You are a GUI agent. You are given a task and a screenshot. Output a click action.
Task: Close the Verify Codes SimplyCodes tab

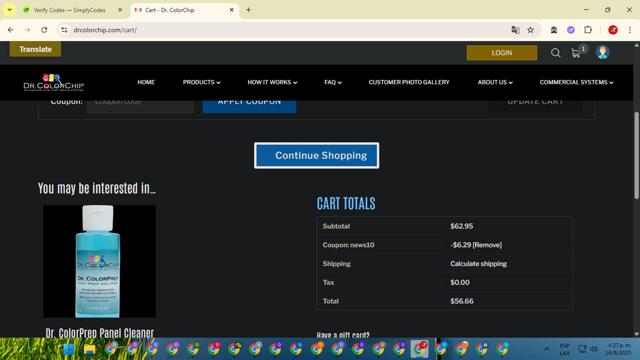click(x=120, y=10)
